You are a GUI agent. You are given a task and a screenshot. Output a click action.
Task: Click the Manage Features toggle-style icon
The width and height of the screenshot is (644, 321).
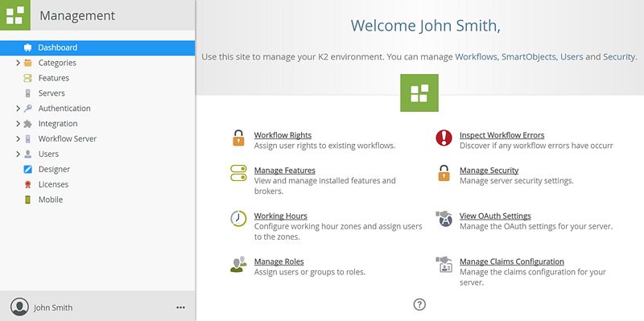click(238, 173)
